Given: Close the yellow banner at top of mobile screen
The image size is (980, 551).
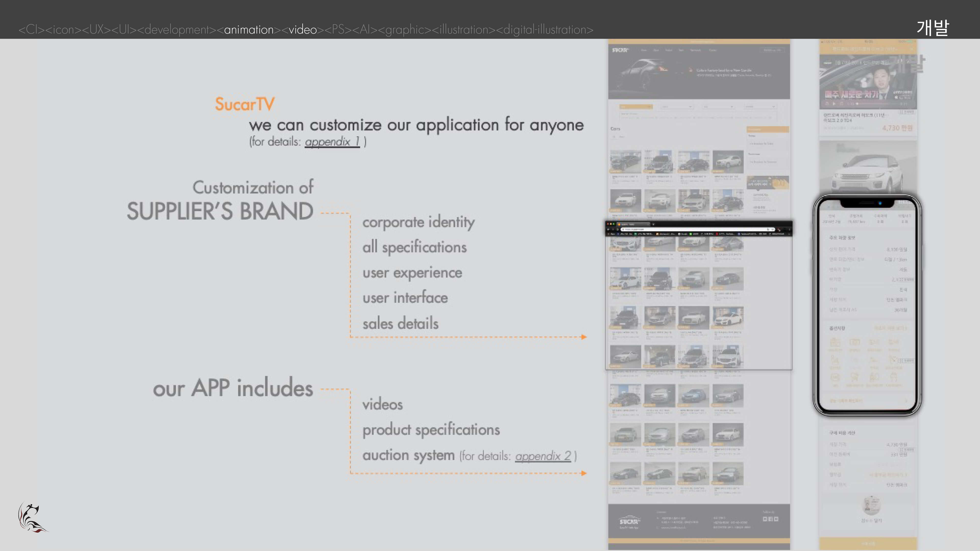Looking at the screenshot, I should tap(911, 49).
